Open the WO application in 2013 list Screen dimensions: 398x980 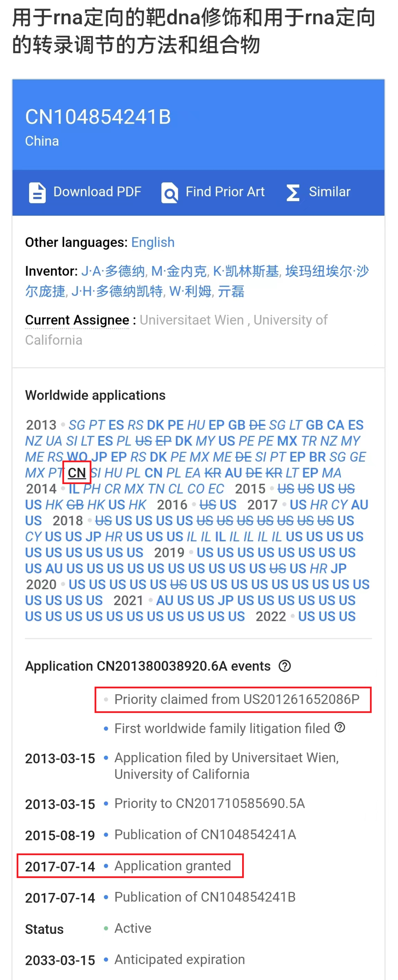tap(77, 457)
